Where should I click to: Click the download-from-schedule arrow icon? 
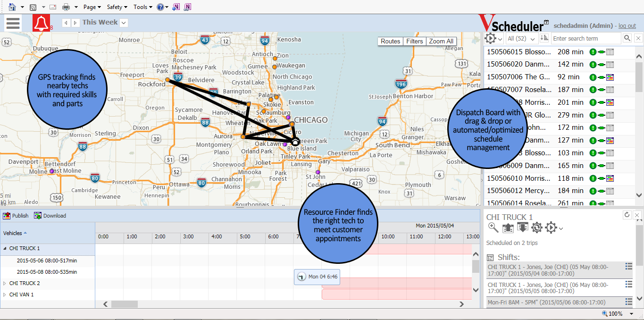click(x=522, y=228)
